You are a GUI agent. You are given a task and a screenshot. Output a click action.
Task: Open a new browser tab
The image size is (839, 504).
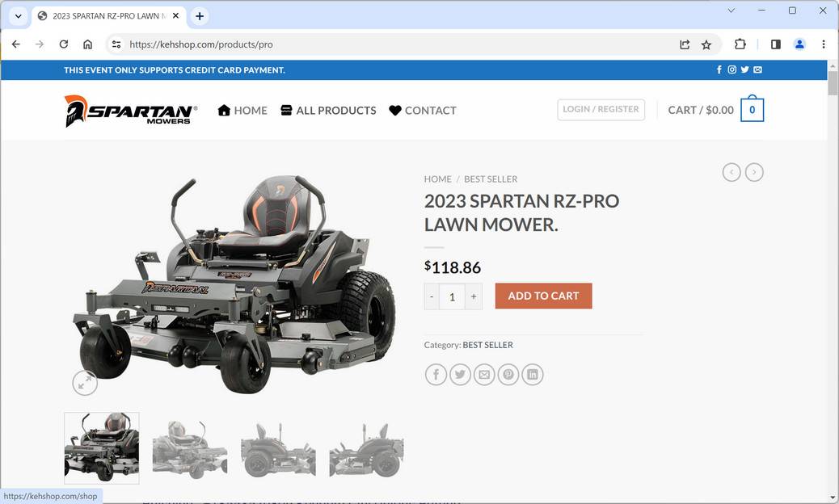click(200, 16)
